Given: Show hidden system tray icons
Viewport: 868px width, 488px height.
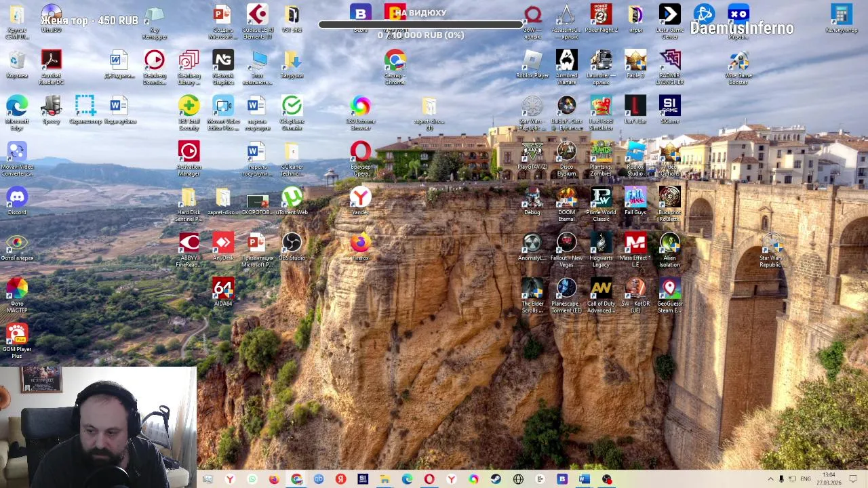Looking at the screenshot, I should tap(770, 479).
